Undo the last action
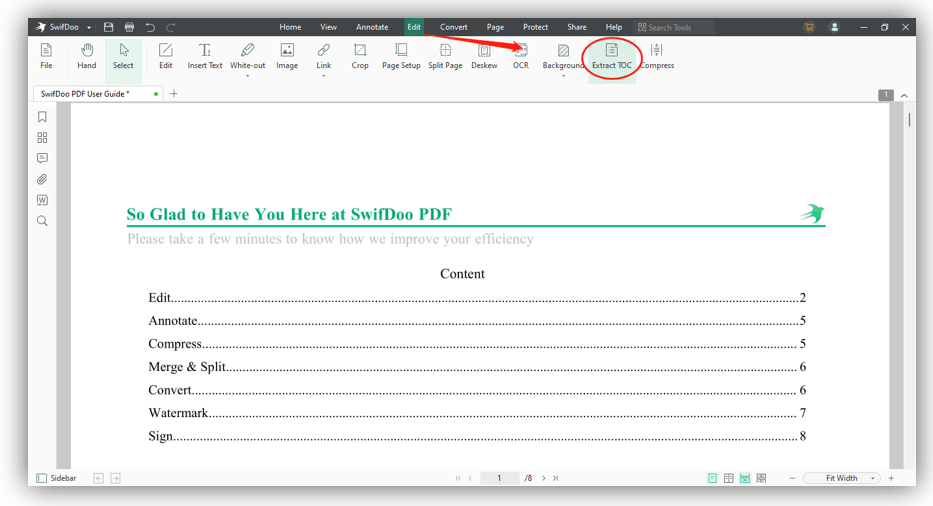 (x=150, y=27)
